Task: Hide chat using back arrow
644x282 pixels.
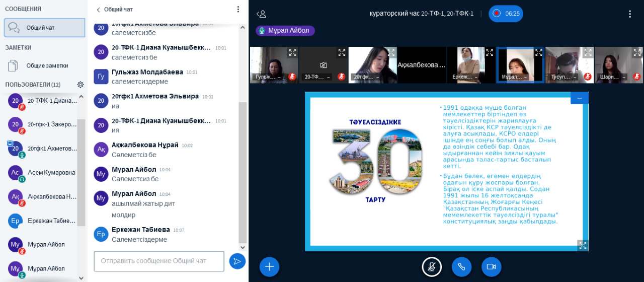Action: pos(99,10)
